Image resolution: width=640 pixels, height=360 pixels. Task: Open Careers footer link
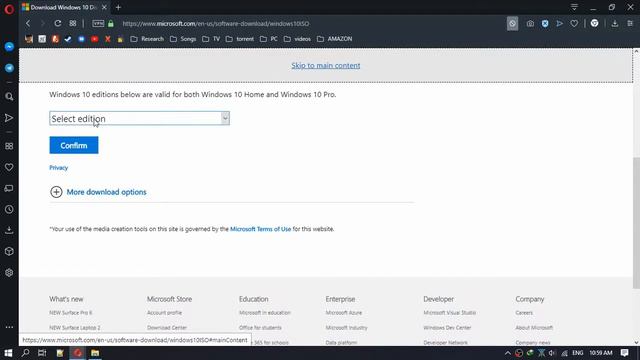(524, 313)
